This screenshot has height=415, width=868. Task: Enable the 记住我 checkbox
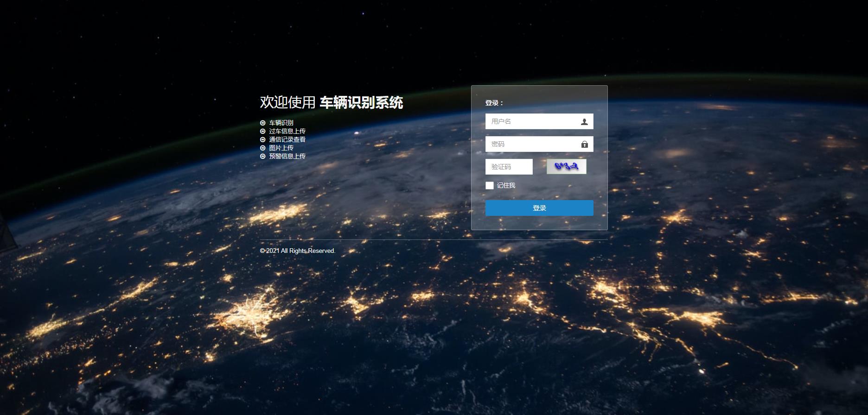click(x=490, y=185)
